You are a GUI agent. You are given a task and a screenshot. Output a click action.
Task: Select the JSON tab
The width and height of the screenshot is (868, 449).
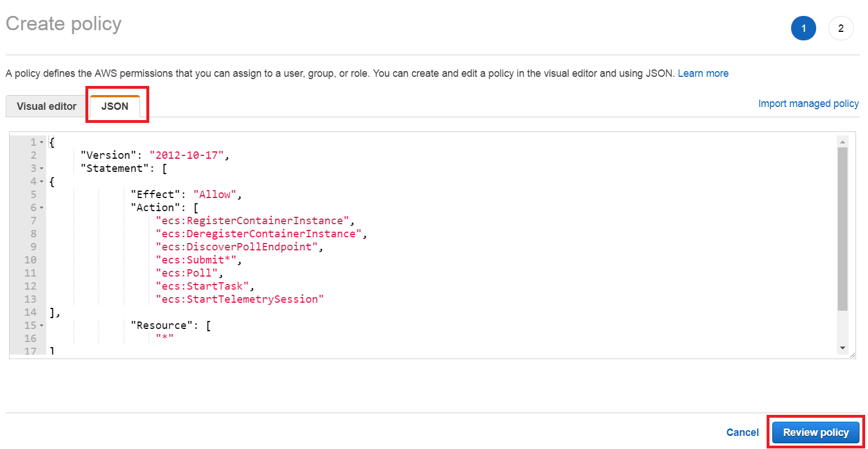pos(116,106)
